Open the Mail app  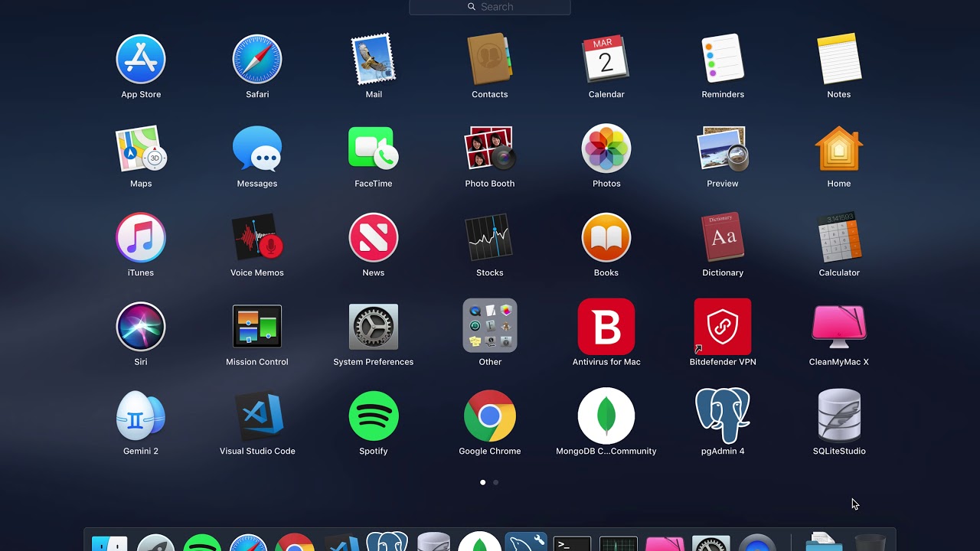374,59
